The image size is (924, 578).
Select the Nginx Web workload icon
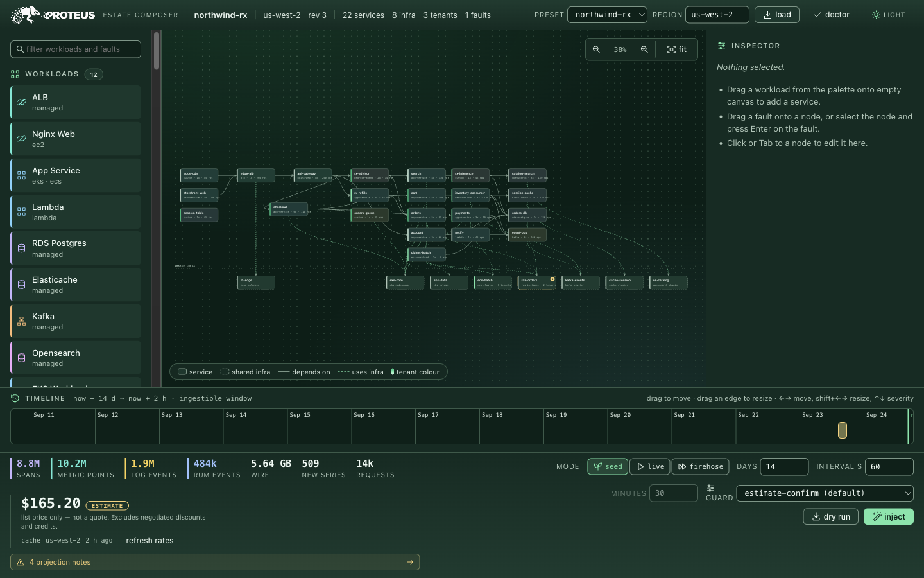21,139
